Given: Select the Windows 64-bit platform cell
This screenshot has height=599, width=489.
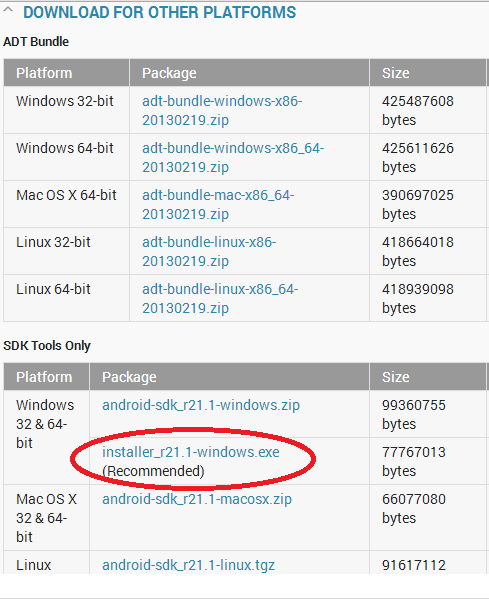Looking at the screenshot, I should click(x=66, y=157).
